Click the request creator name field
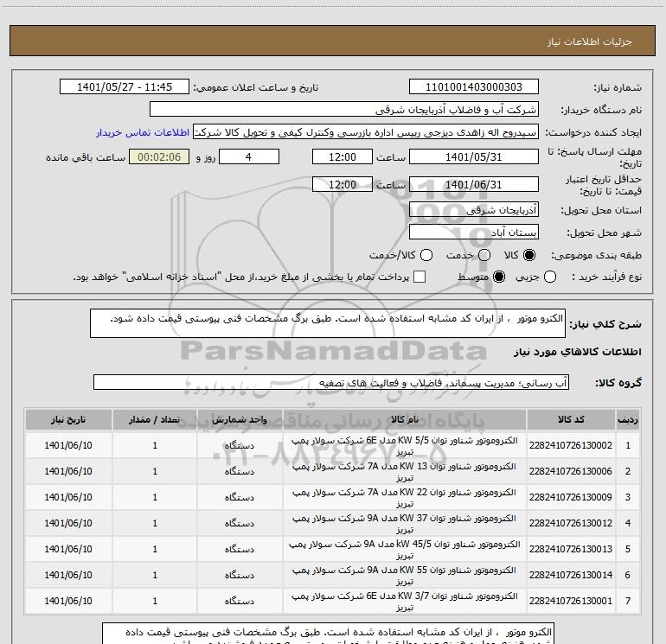Screen dimensions: 666x644 click(366, 132)
